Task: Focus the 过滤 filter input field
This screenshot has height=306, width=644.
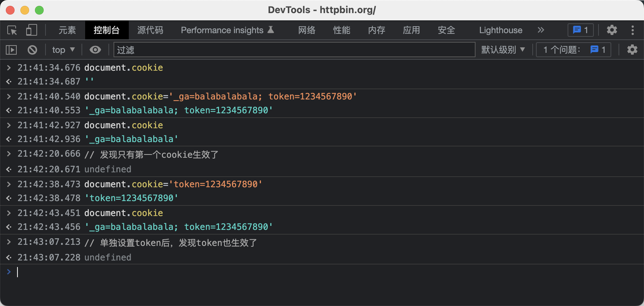Action: click(x=294, y=50)
